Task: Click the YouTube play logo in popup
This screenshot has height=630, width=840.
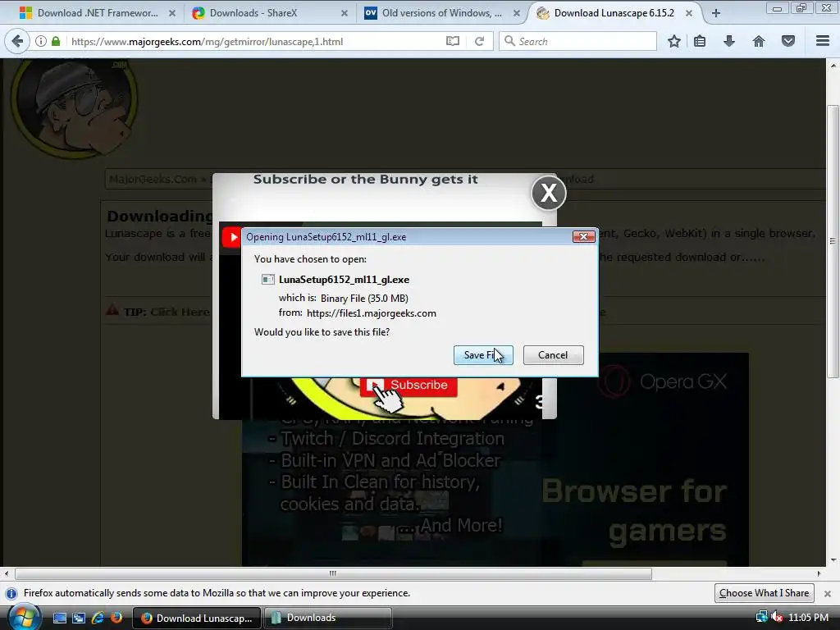Action: [231, 237]
